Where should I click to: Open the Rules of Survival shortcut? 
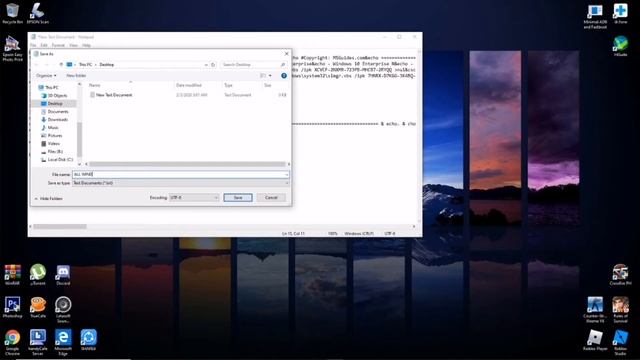pos(620,309)
